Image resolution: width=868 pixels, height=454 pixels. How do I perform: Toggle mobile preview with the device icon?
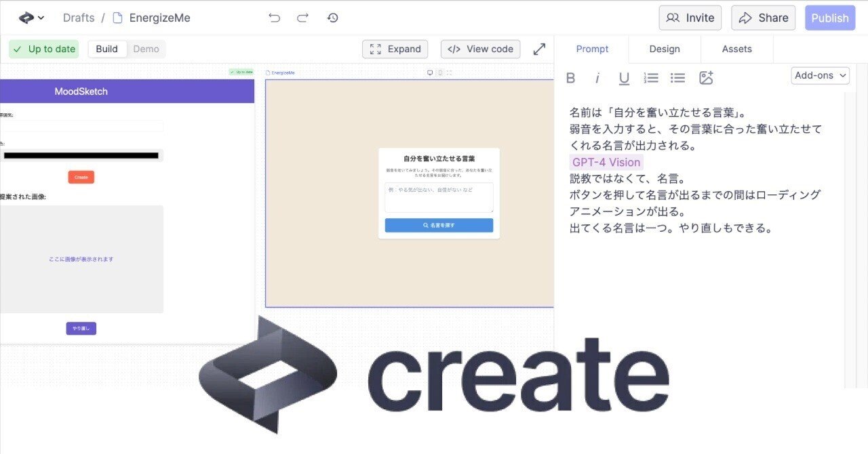point(439,72)
